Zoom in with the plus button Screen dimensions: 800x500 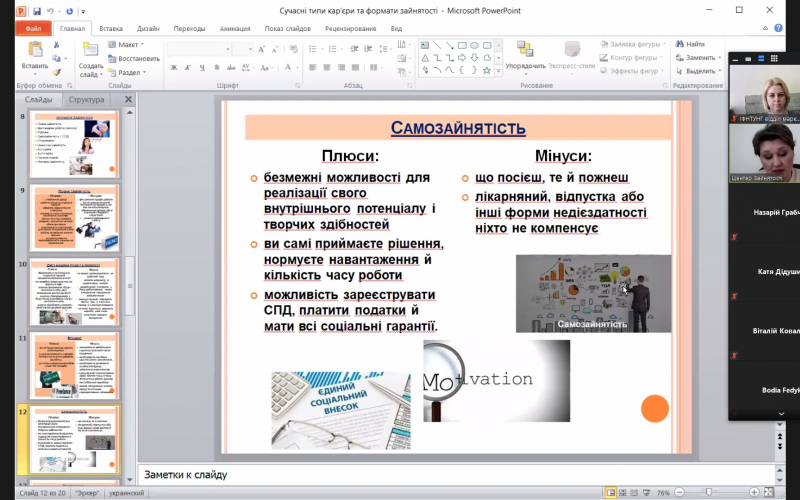coord(754,493)
